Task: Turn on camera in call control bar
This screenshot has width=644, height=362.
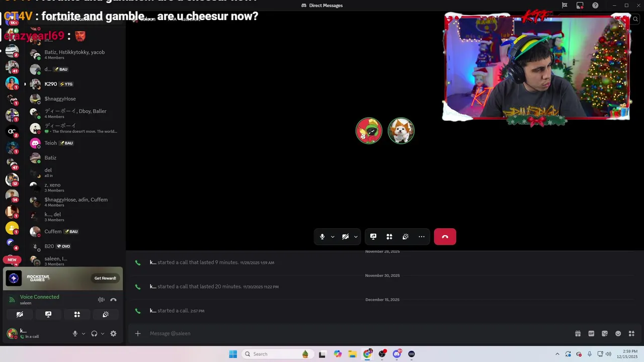Action: (345, 237)
